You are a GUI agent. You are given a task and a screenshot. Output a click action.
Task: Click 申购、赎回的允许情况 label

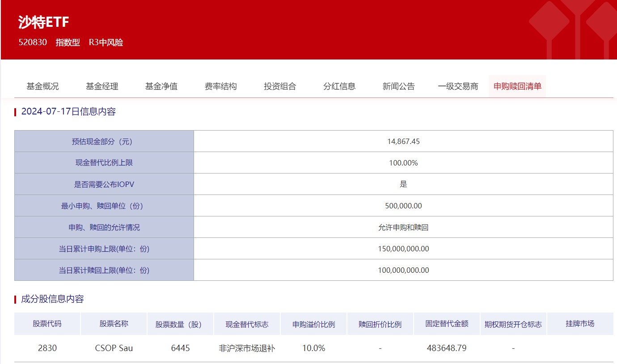104,227
